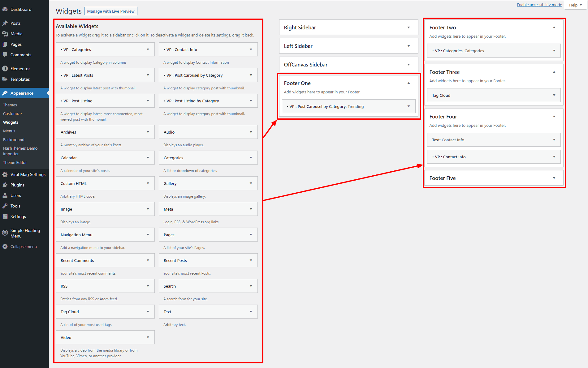Open Menus submenu item

point(9,131)
